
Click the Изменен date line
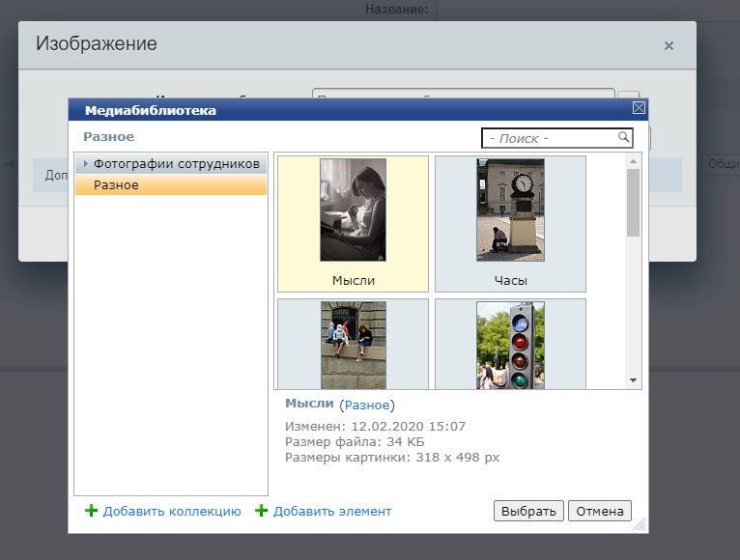pyautogui.click(x=375, y=427)
